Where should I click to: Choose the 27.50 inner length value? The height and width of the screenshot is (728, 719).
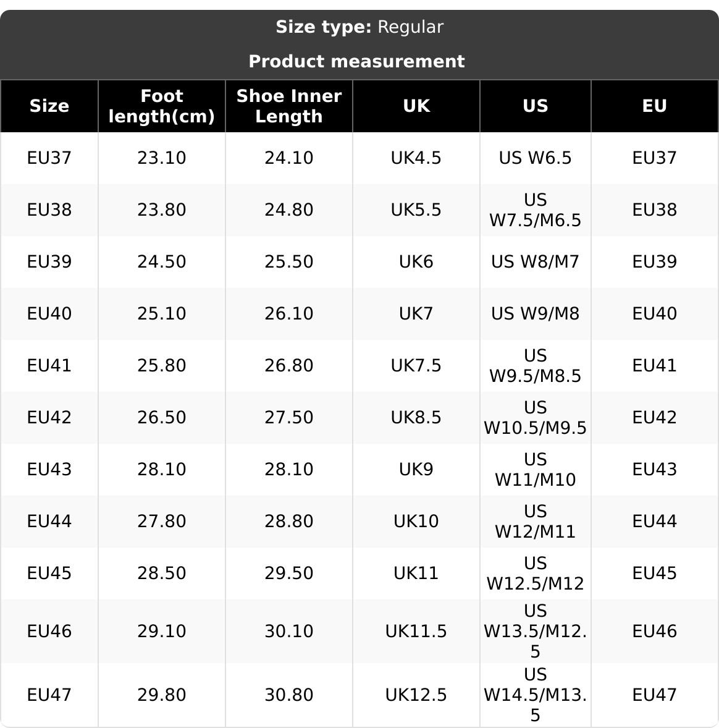[289, 418]
